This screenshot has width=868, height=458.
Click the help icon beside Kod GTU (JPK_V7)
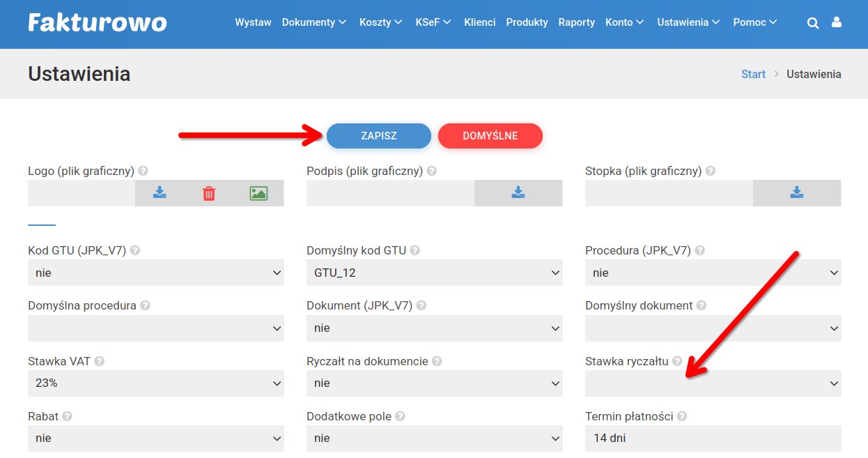pyautogui.click(x=135, y=250)
